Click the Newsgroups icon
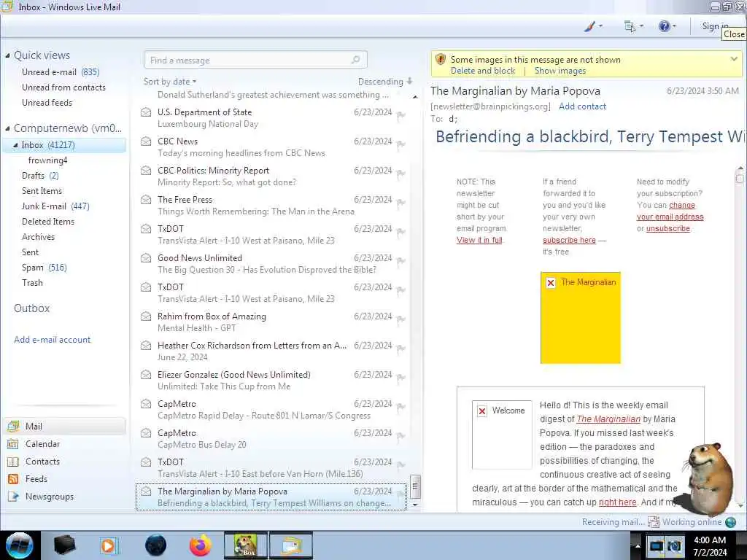The width and height of the screenshot is (747, 560). 13,497
